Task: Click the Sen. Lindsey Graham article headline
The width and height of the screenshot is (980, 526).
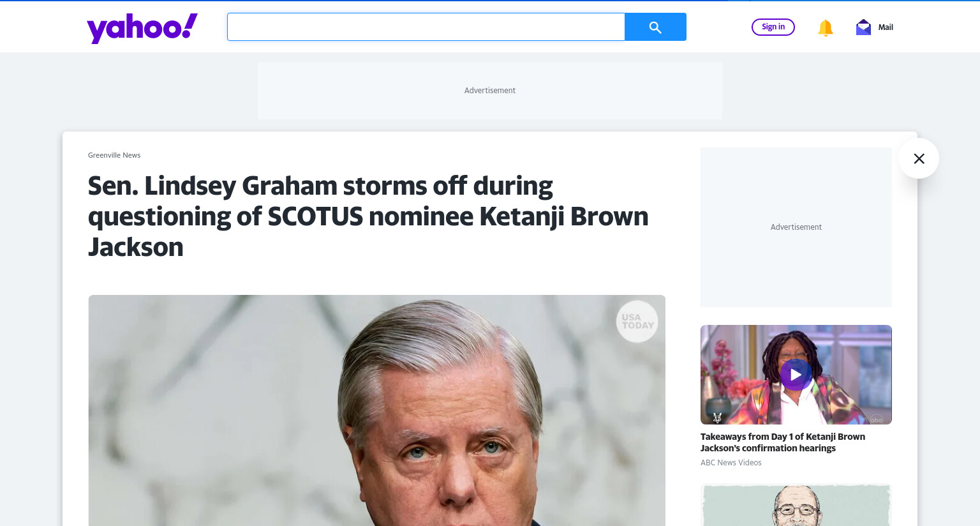Action: (368, 216)
